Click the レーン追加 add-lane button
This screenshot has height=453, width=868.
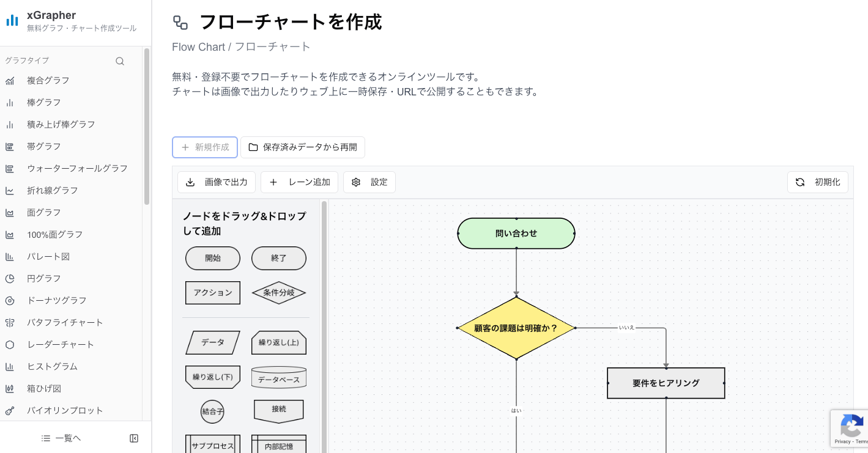tap(299, 182)
